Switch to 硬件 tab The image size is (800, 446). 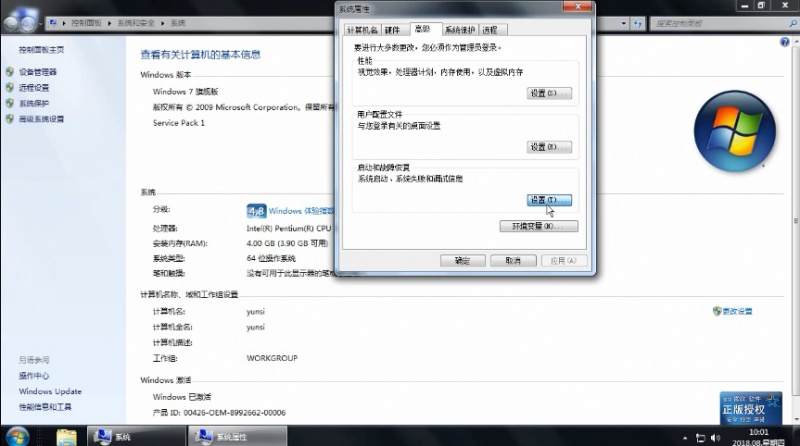tap(392, 30)
